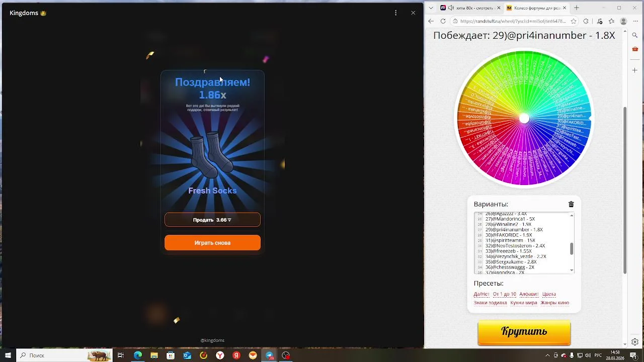Close the Kingdoms window
The width and height of the screenshot is (644, 362).
(x=413, y=13)
